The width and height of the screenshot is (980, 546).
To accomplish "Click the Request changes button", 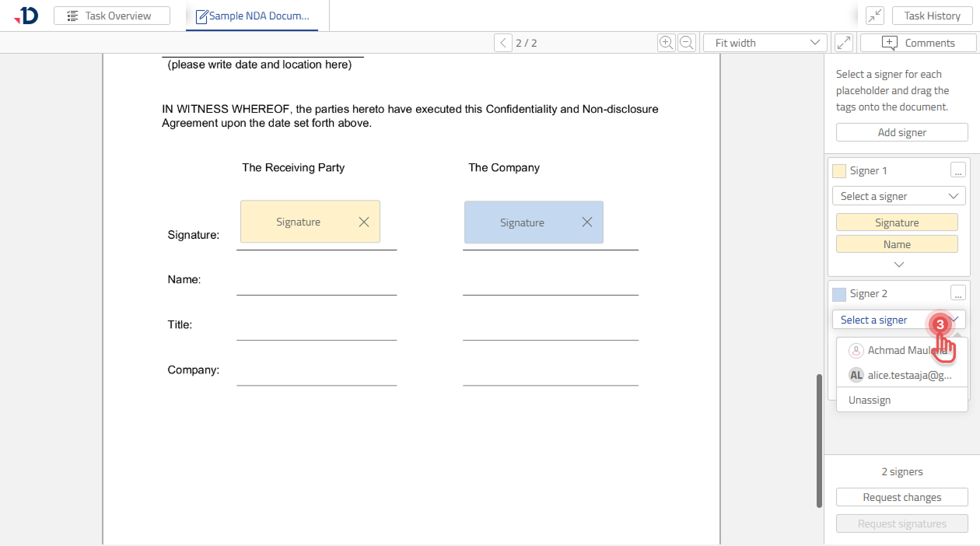I will click(x=901, y=497).
